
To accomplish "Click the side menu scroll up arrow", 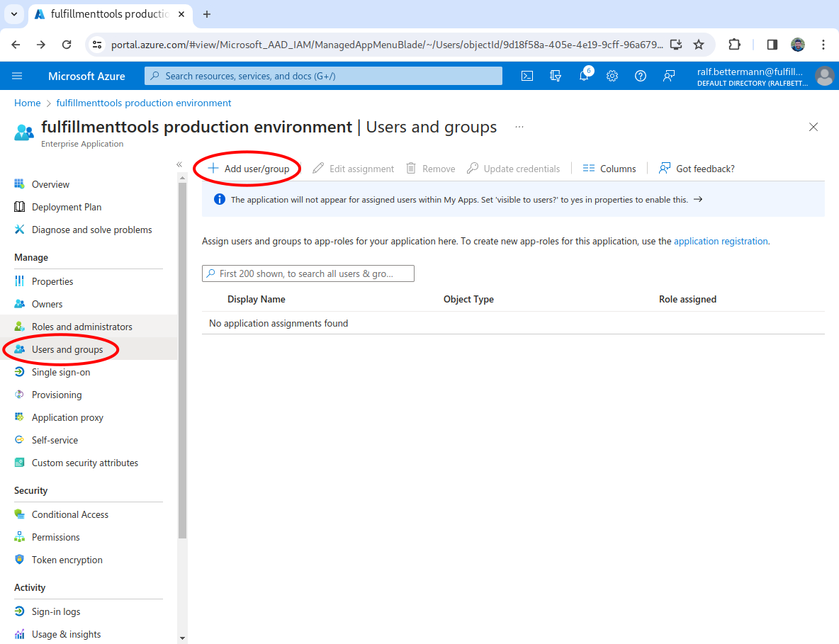I will click(x=182, y=178).
